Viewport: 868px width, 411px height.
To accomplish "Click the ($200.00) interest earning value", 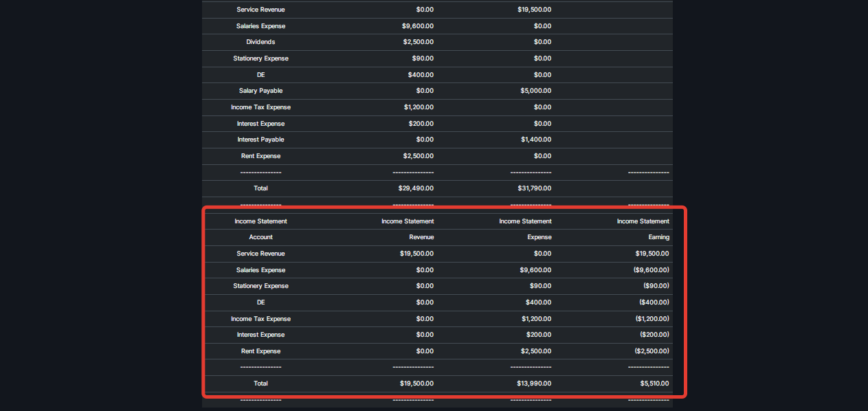I will click(x=654, y=335).
